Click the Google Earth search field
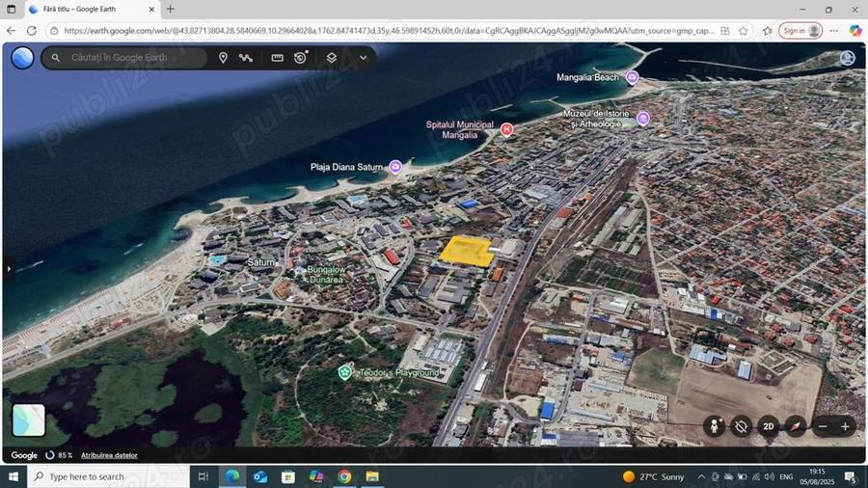The width and height of the screenshot is (868, 488). pos(124,58)
